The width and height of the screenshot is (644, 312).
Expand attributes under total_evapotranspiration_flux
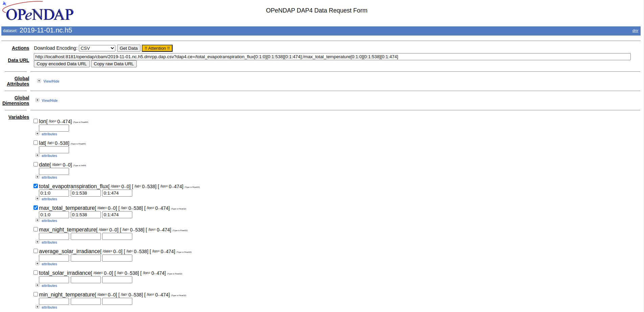pos(37,199)
